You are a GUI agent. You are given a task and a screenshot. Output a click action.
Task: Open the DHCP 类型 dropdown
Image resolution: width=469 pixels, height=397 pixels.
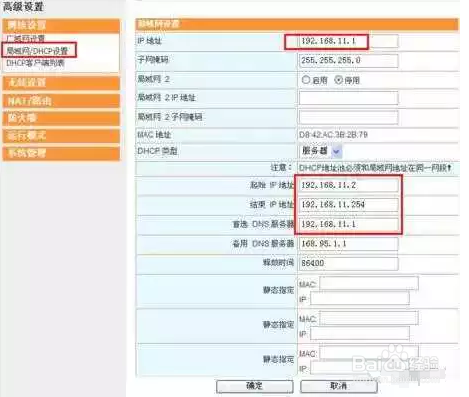(321, 151)
